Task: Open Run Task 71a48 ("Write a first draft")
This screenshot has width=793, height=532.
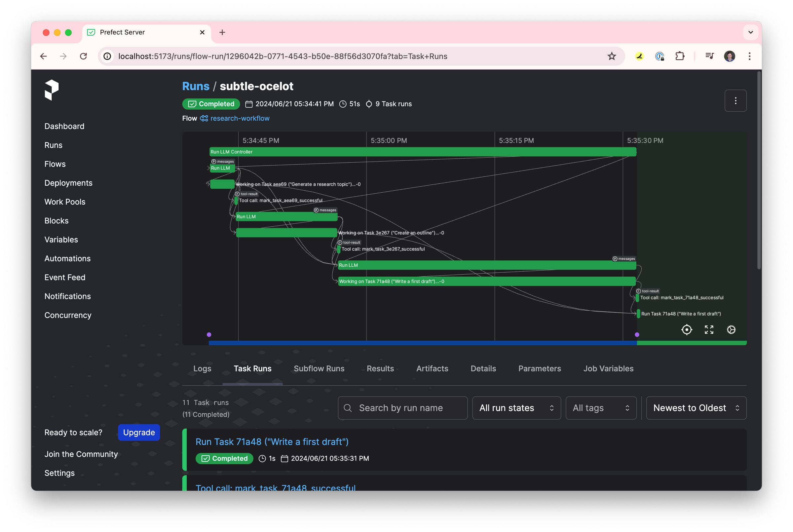Action: tap(272, 441)
